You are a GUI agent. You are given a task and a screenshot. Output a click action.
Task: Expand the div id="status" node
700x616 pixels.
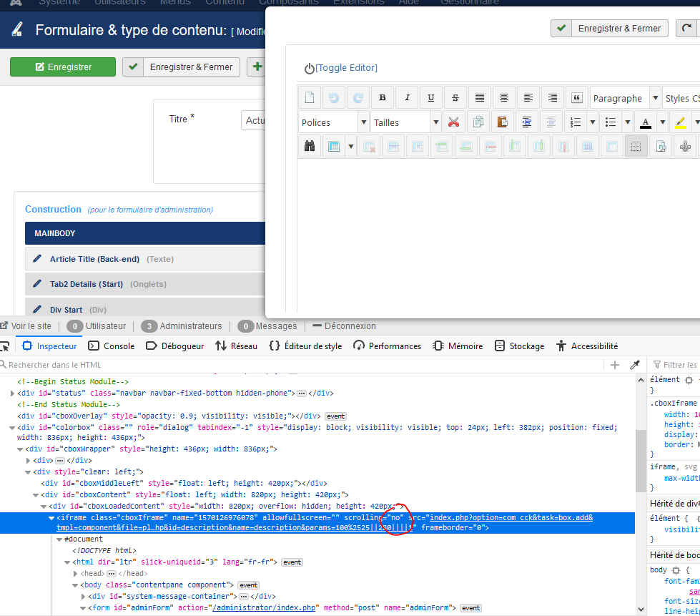coord(12,393)
